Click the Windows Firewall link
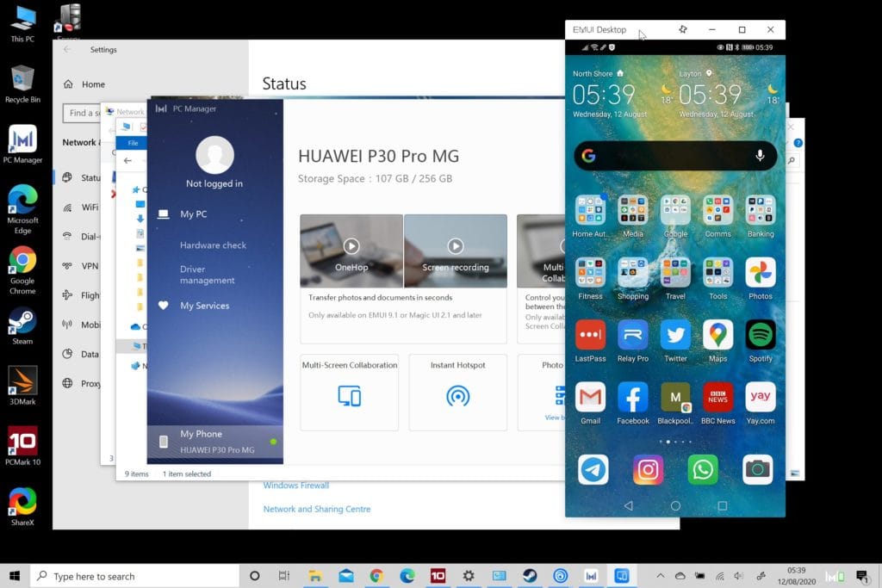This screenshot has width=882, height=588. [x=295, y=486]
